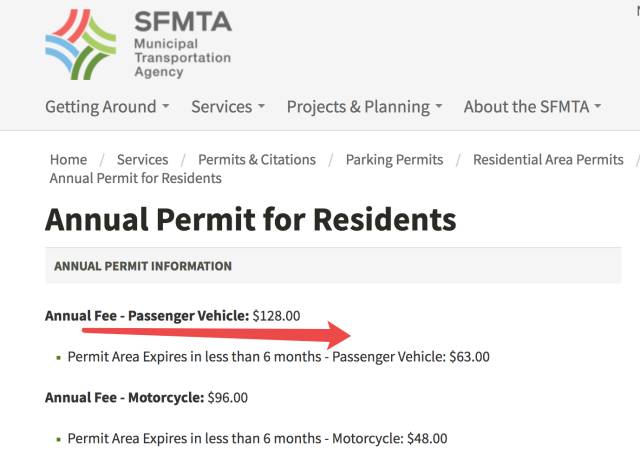The height and width of the screenshot is (460, 640).
Task: Click the Motorcycle $48.00 bullet item
Action: (257, 438)
